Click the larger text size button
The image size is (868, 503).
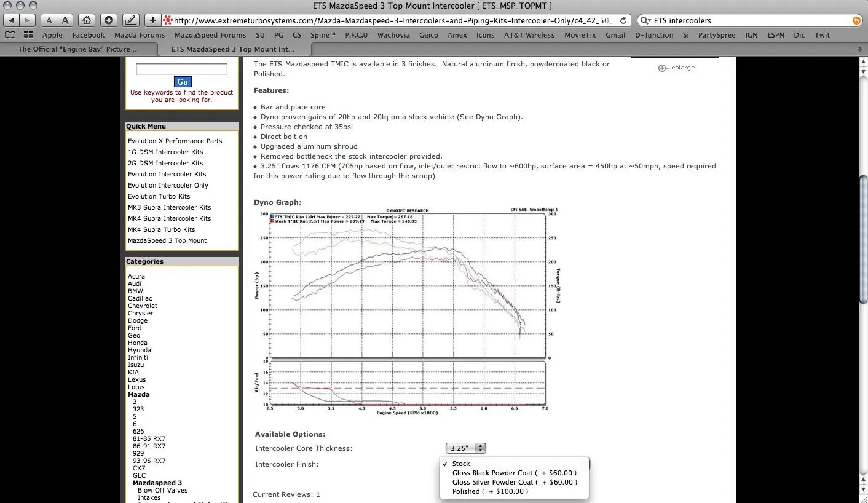tap(65, 20)
